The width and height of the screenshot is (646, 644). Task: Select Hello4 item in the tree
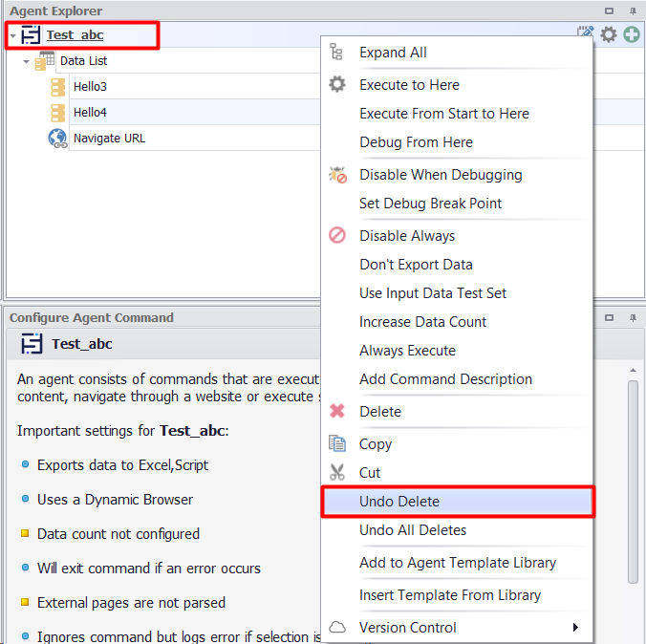point(90,113)
